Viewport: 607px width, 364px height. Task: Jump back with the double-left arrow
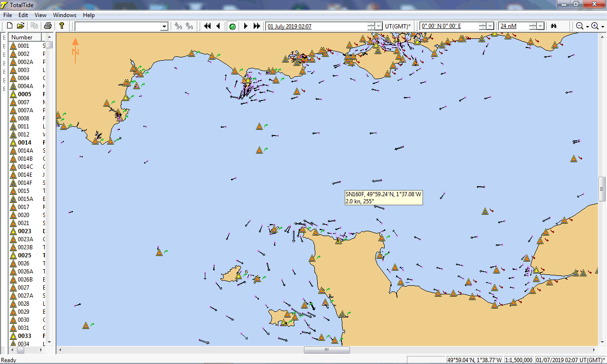(207, 26)
